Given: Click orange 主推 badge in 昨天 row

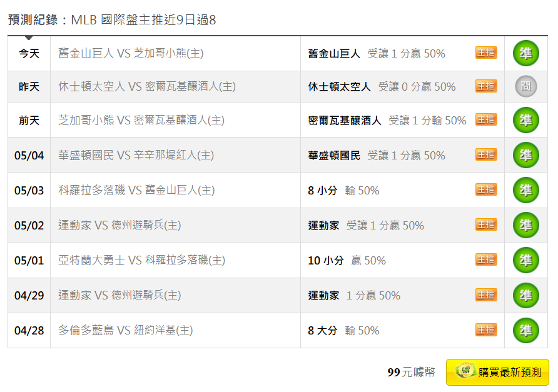Looking at the screenshot, I should 486,86.
